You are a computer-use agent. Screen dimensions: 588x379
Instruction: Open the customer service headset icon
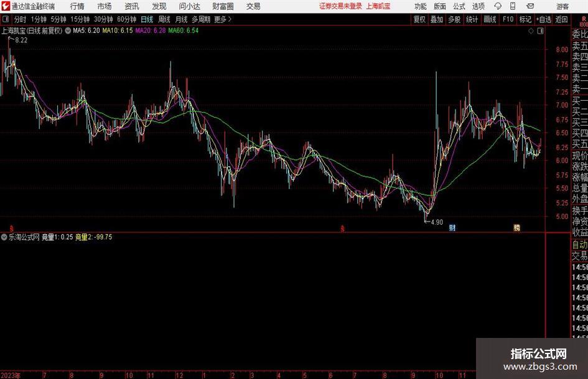tap(498, 6)
